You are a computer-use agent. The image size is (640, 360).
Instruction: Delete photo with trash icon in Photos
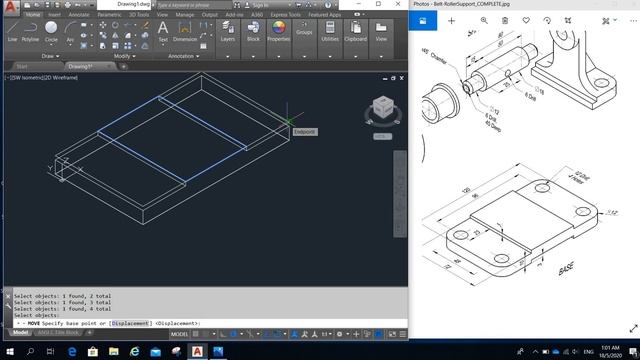coord(505,20)
